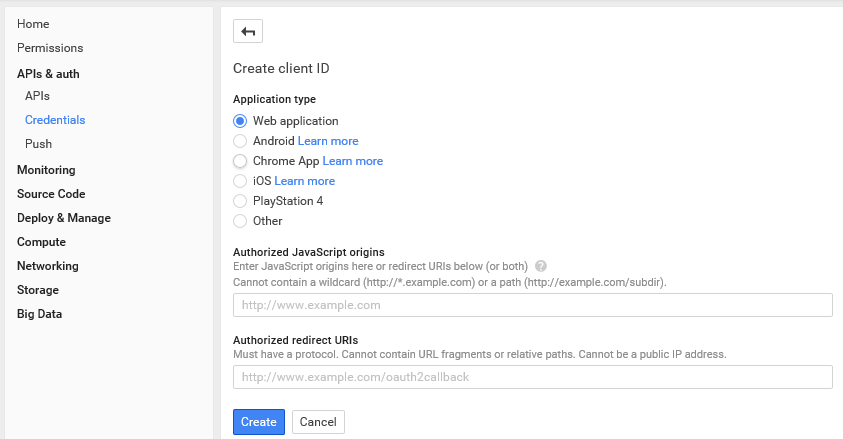
Task: Choose PlayStation 4 application type
Action: pyautogui.click(x=240, y=201)
